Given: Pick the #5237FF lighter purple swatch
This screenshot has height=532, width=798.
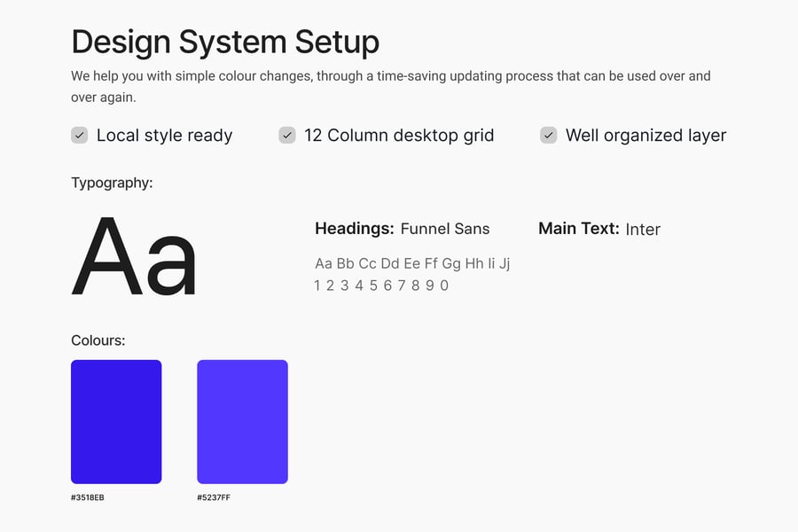Looking at the screenshot, I should (x=242, y=421).
